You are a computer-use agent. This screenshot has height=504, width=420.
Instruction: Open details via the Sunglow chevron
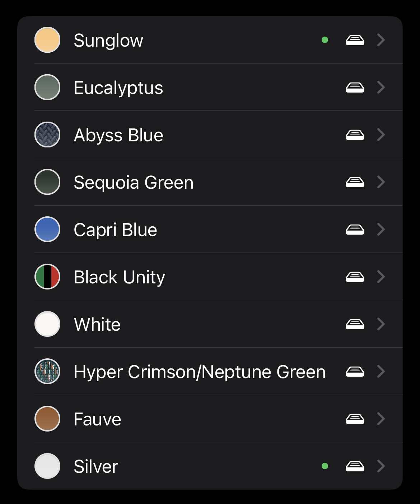click(381, 40)
